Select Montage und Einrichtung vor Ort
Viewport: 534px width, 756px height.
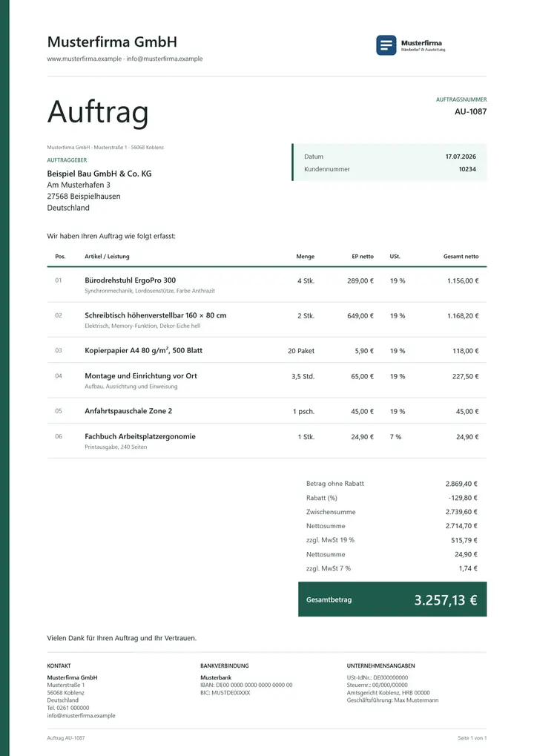pyautogui.click(x=141, y=375)
